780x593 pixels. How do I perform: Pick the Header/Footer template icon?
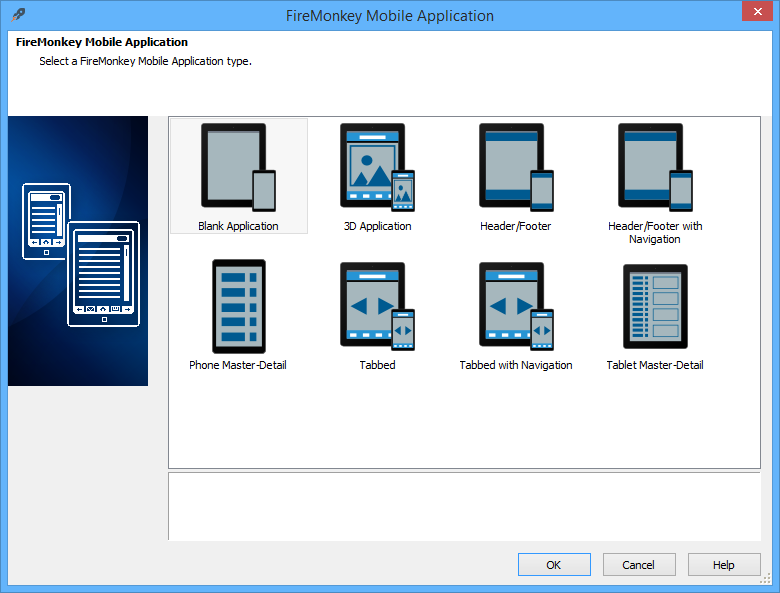(516, 168)
